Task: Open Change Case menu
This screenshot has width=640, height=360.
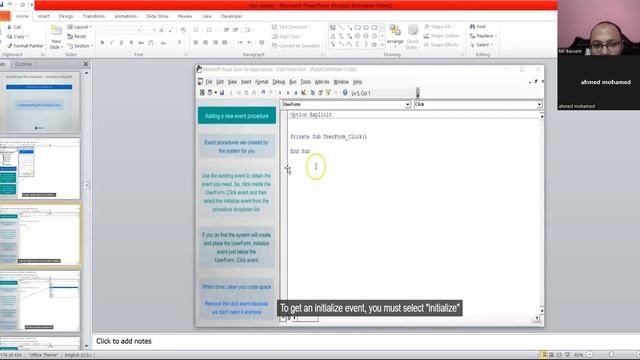Action: 164,42
